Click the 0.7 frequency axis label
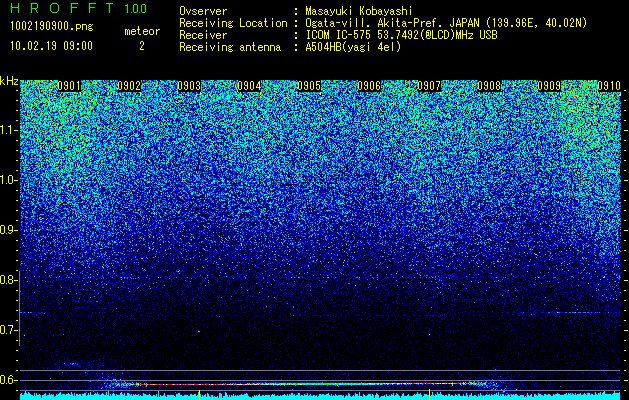The image size is (629, 400). coord(9,330)
